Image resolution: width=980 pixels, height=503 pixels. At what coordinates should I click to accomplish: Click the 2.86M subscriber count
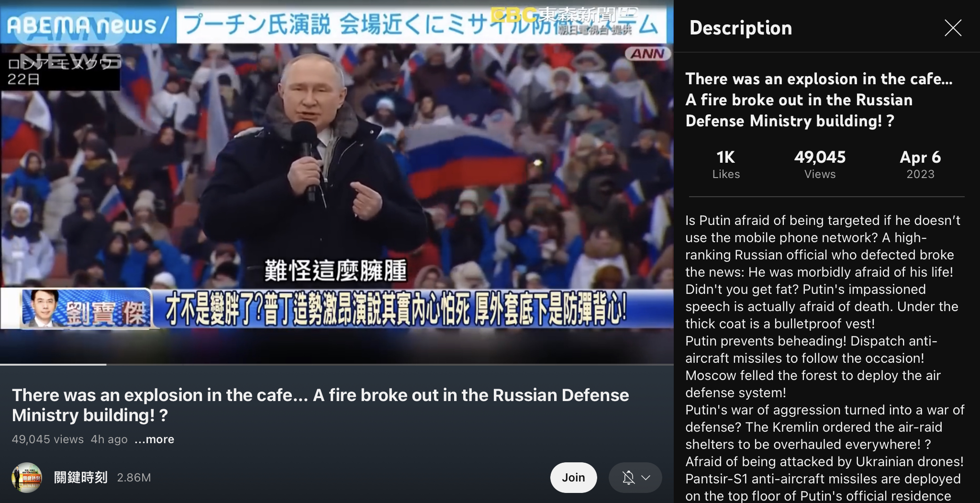tap(134, 477)
